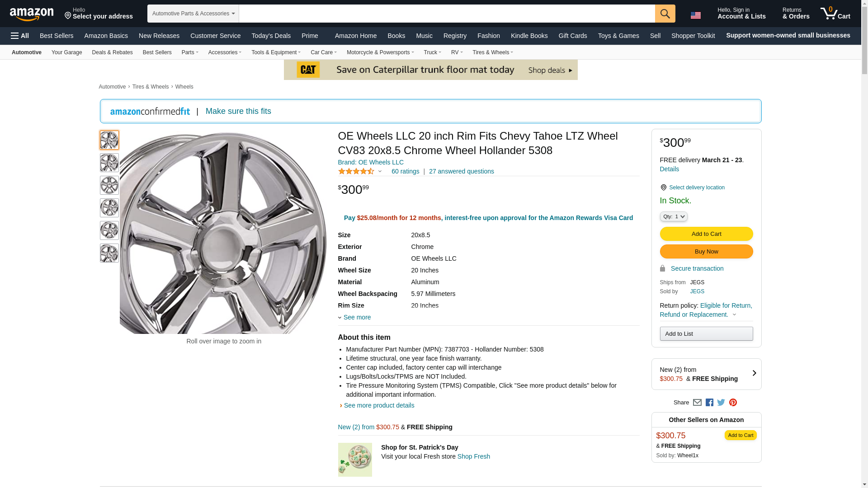Open the All hamburger menu
Image resolution: width=868 pixels, height=488 pixels.
(20, 36)
